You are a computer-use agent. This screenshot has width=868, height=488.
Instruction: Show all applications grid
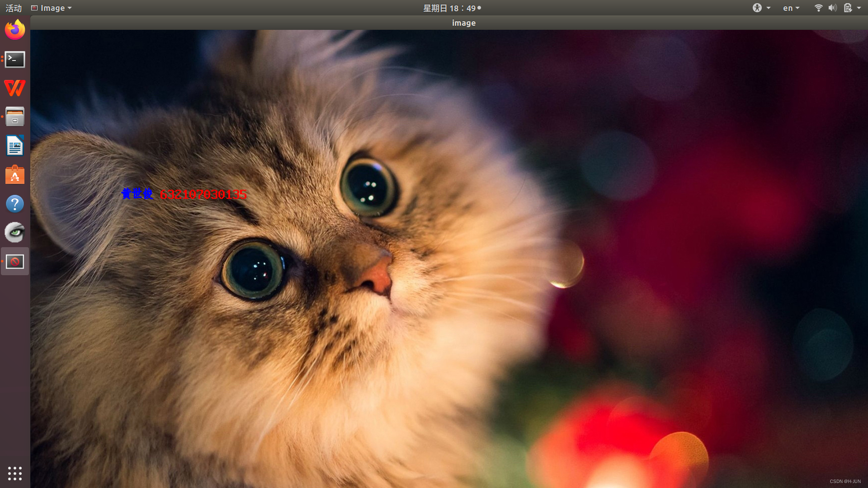15,473
